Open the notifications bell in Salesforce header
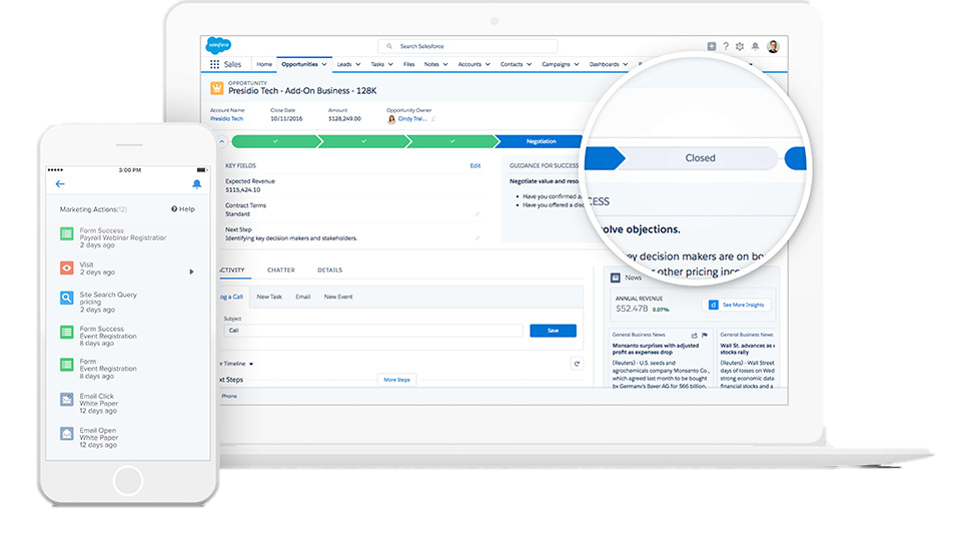953x540 pixels. click(x=755, y=46)
